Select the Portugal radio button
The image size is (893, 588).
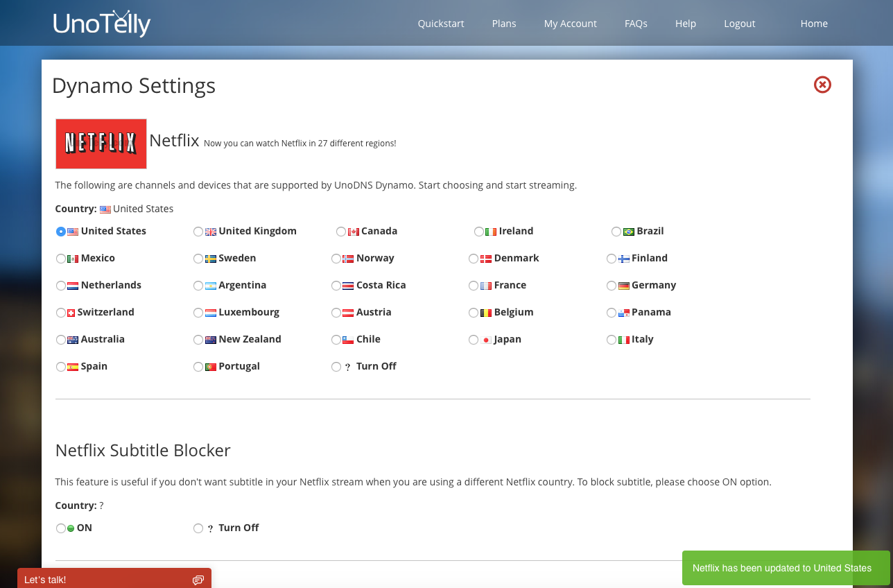tap(198, 367)
